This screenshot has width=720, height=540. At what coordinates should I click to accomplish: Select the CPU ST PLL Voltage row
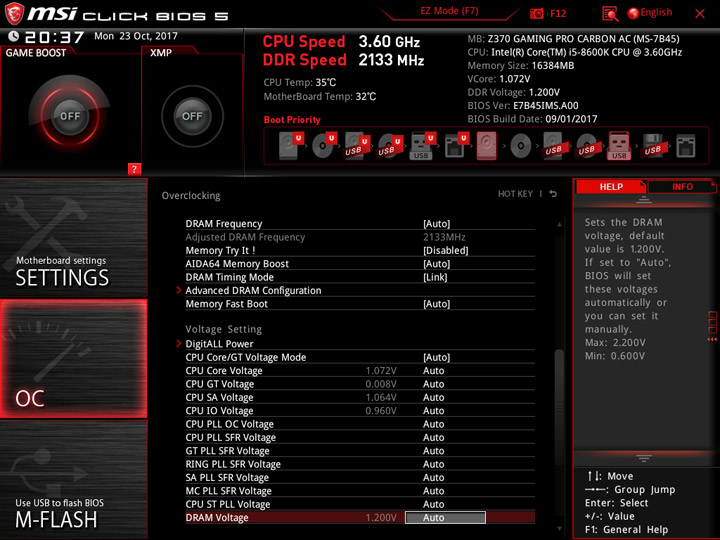(360, 504)
